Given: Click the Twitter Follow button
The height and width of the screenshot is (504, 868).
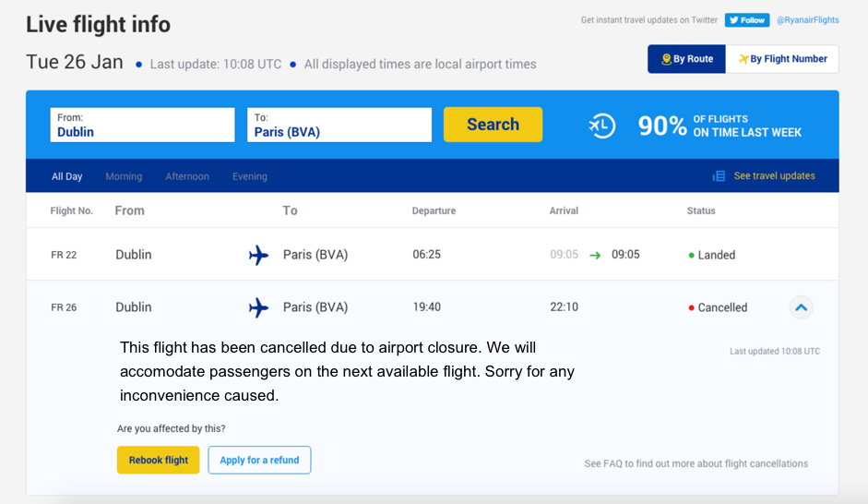Looking at the screenshot, I should [747, 20].
